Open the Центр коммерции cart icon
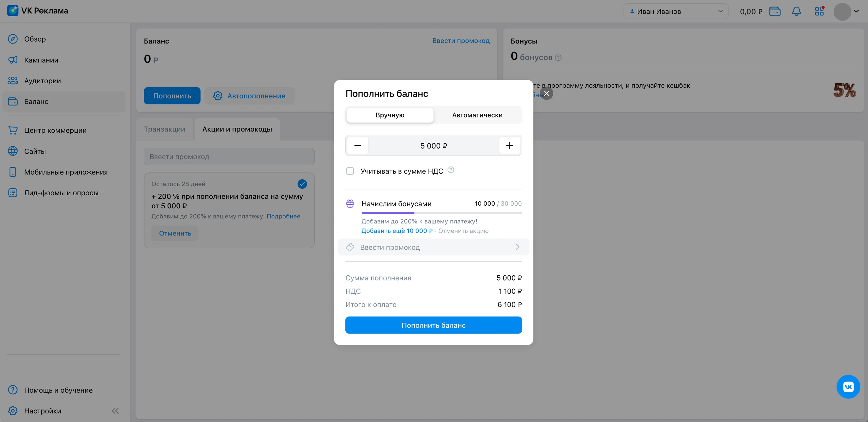Image resolution: width=868 pixels, height=422 pixels. click(x=13, y=130)
